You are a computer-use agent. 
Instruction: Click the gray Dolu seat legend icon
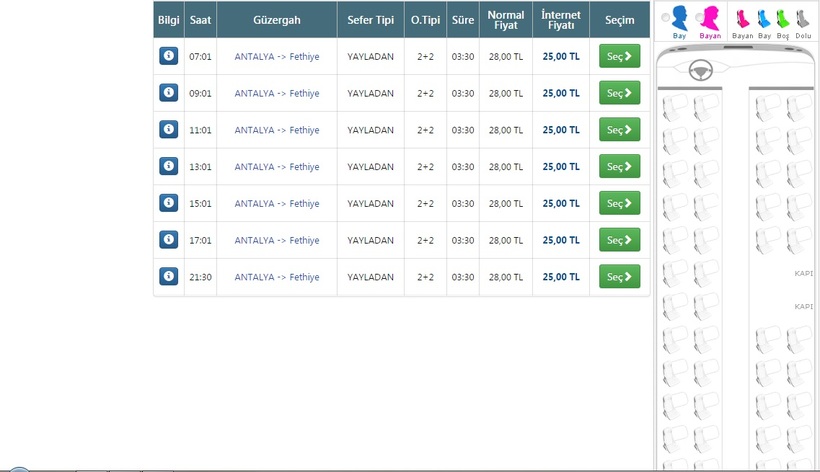point(802,18)
